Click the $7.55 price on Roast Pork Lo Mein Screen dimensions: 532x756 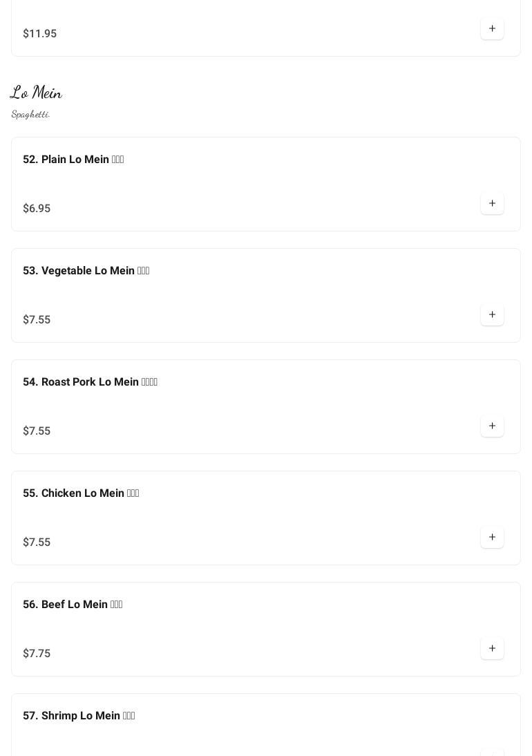37,431
